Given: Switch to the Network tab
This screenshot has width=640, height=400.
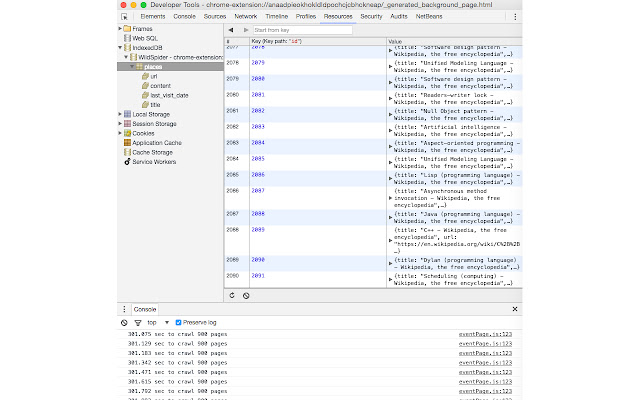Looking at the screenshot, I should point(245,17).
